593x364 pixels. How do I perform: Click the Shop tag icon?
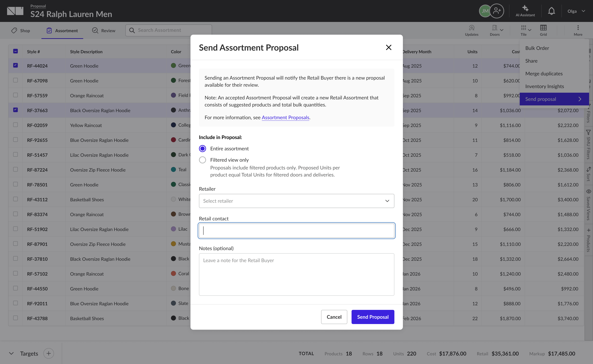pos(14,30)
